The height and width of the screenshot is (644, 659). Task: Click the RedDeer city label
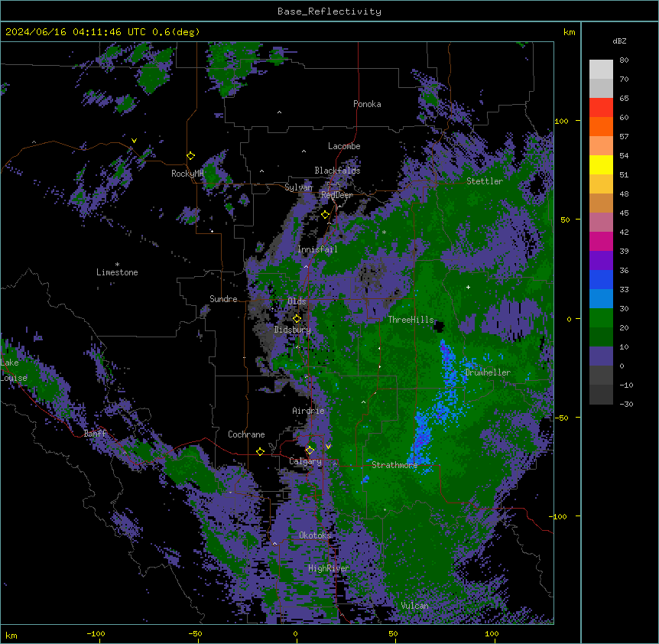point(336,195)
